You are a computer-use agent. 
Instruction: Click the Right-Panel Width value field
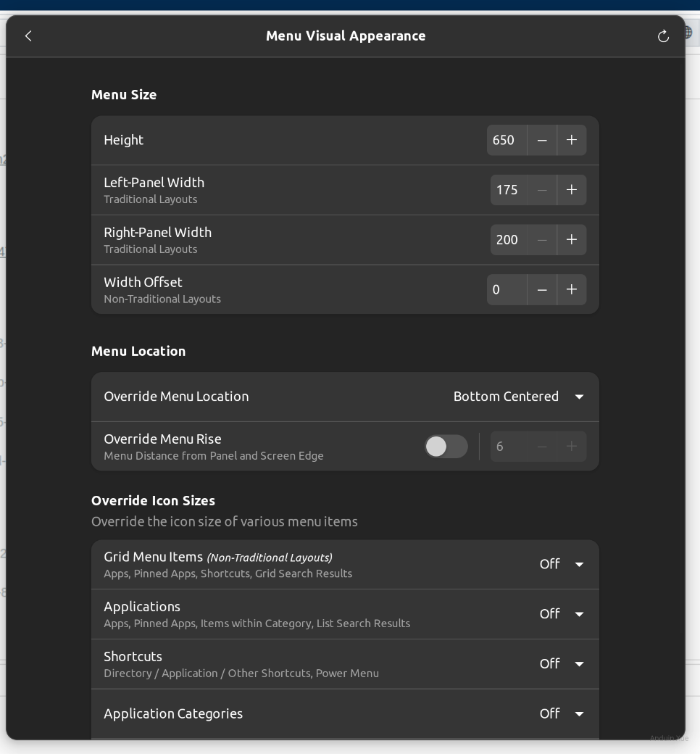[x=507, y=240]
